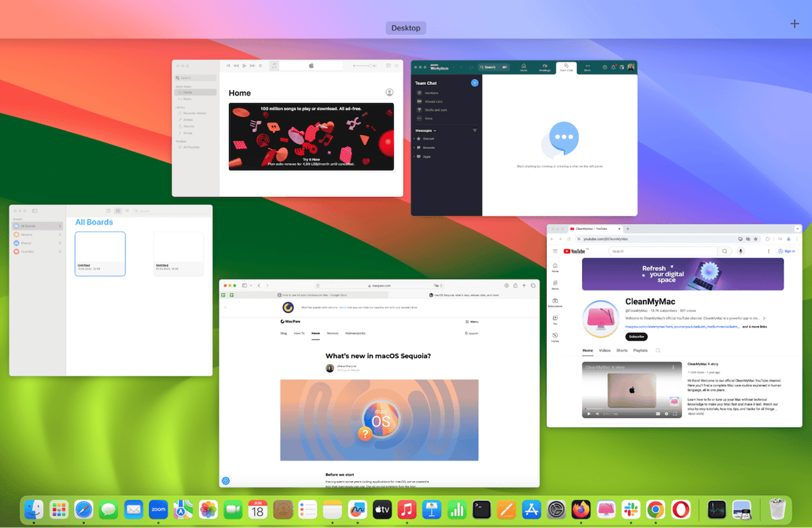This screenshot has height=528, width=812.
Task: Click Zoom's notification bell
Action: 614,67
